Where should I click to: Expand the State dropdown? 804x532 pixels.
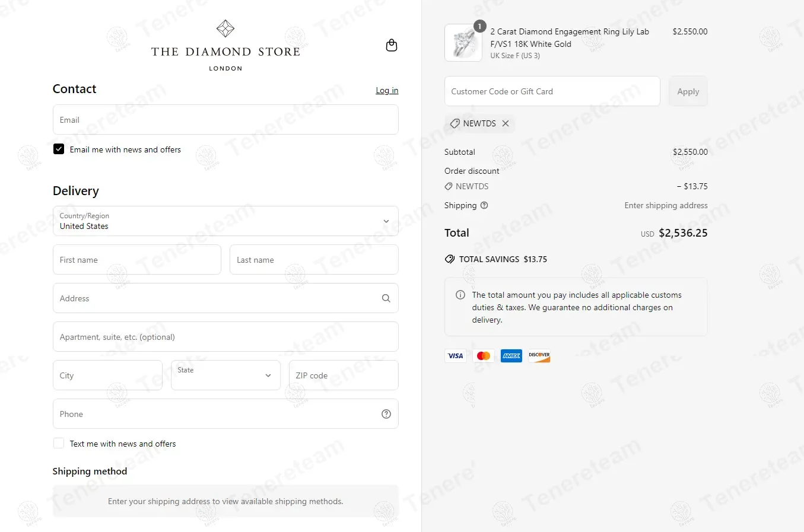(x=225, y=375)
